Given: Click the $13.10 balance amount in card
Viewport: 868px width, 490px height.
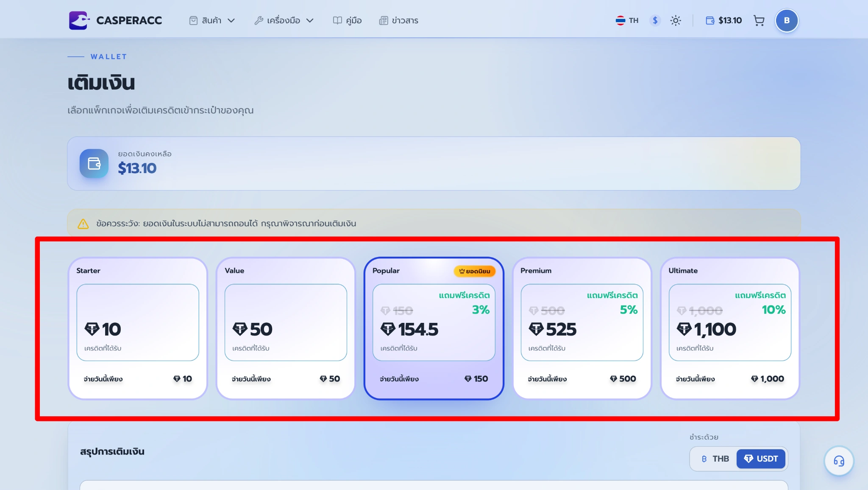Looking at the screenshot, I should pyautogui.click(x=137, y=168).
